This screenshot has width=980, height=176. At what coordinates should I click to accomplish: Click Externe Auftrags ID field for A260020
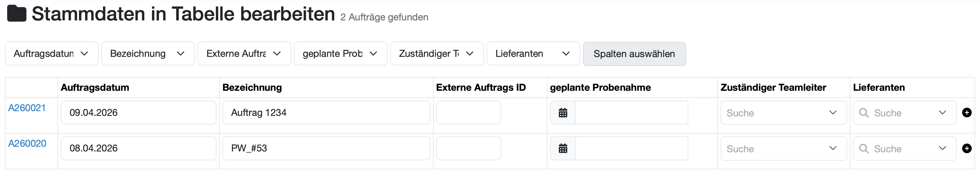(468, 148)
